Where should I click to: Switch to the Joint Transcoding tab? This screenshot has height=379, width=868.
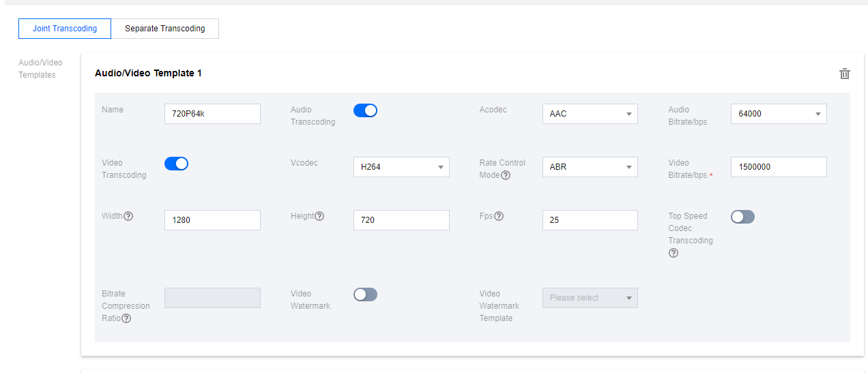pyautogui.click(x=65, y=29)
